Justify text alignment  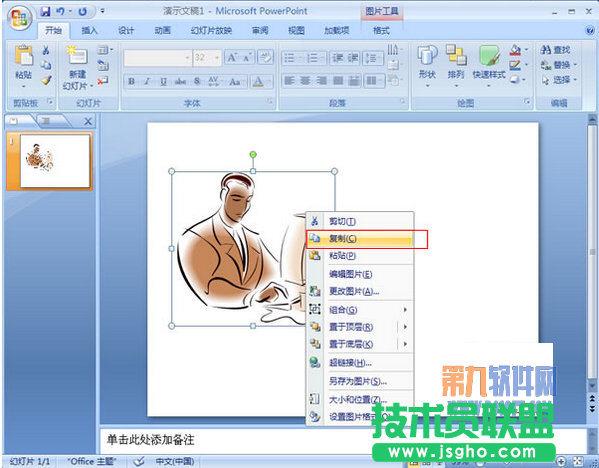(338, 81)
